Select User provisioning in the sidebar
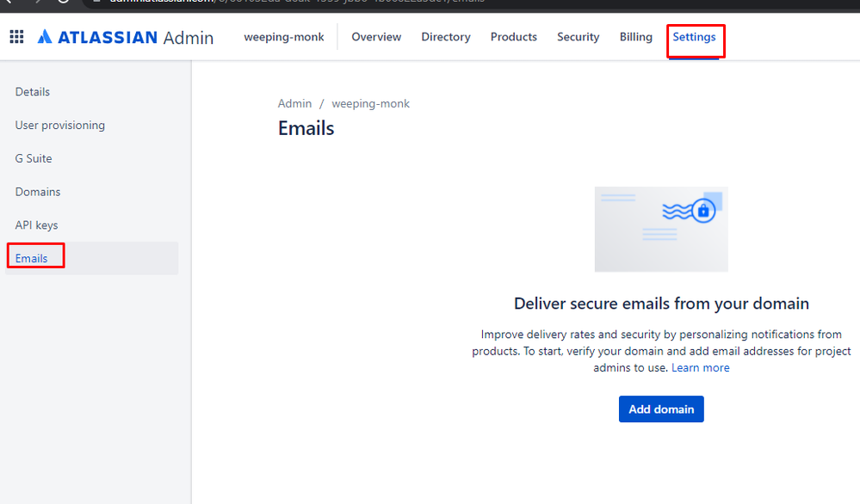The width and height of the screenshot is (860, 504). (x=60, y=125)
